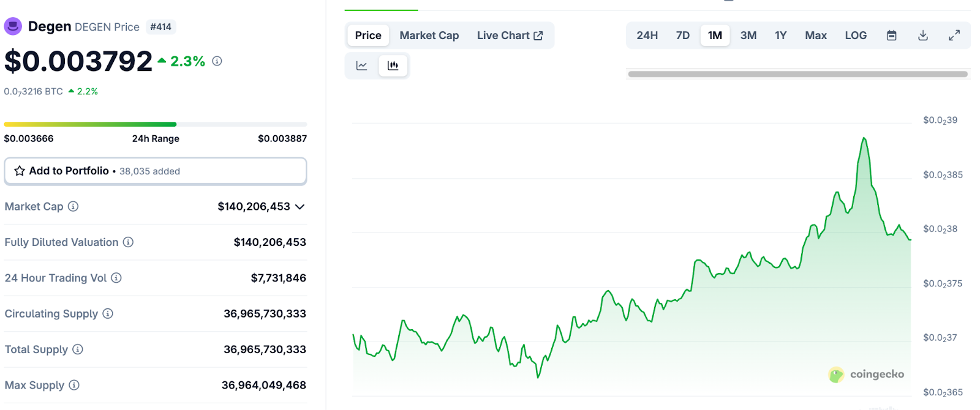Click the $0.0₂385 y-axis label
Image resolution: width=980 pixels, height=410 pixels.
click(x=943, y=175)
